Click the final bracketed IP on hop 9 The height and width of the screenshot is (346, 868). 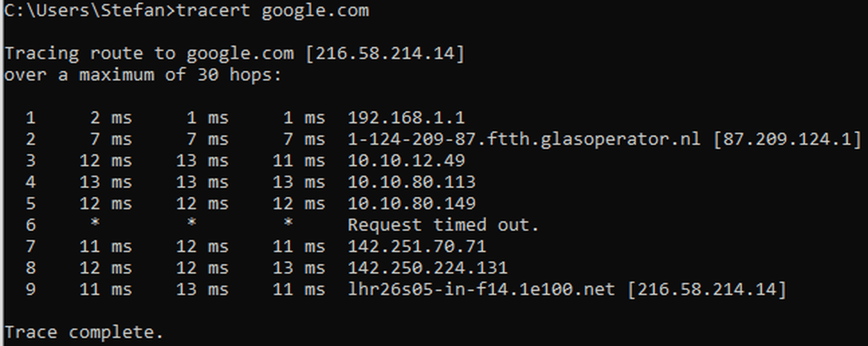coord(706,289)
